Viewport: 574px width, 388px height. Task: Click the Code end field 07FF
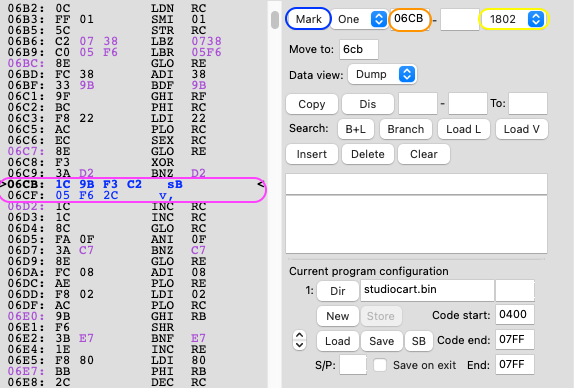pos(515,340)
